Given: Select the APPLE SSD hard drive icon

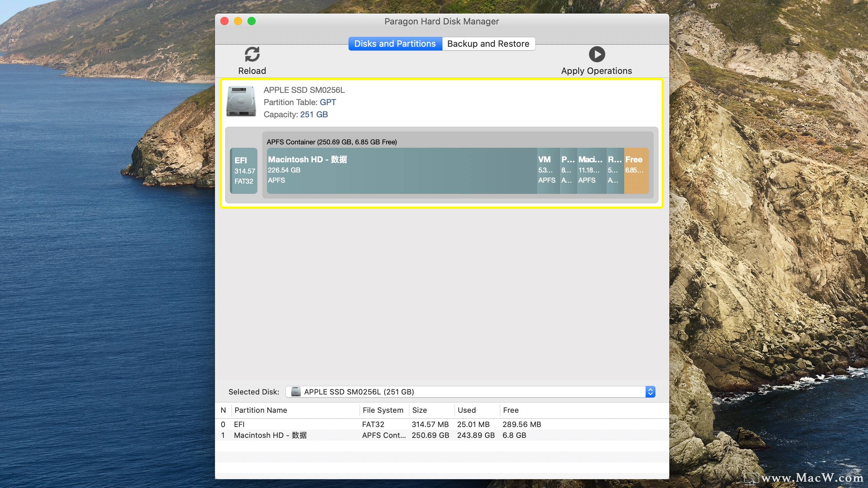Looking at the screenshot, I should (241, 101).
